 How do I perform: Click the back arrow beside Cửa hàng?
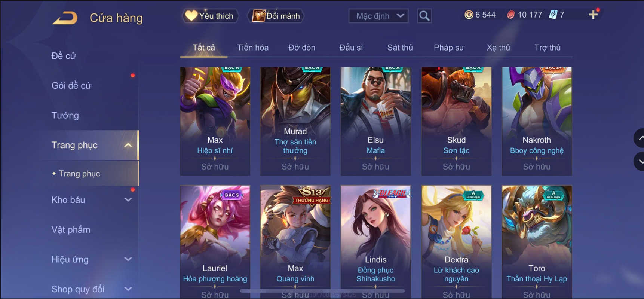tap(65, 18)
